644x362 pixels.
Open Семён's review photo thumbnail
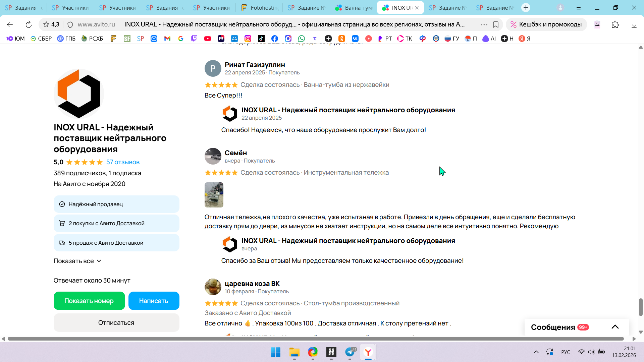[x=214, y=195]
